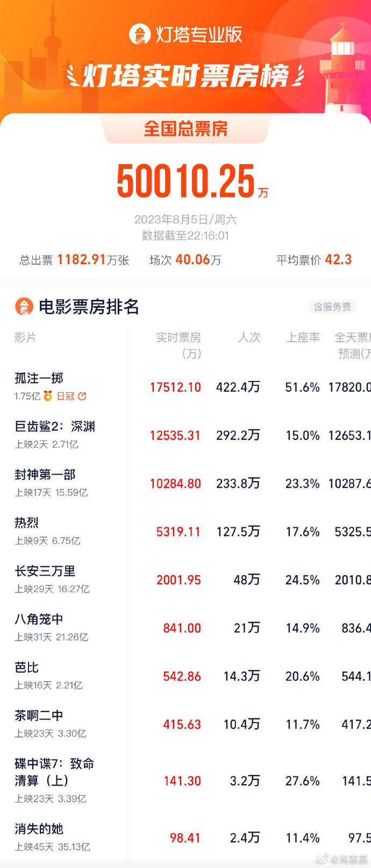
Task: Click the 50010.25万 total box office figure
Action: (192, 181)
